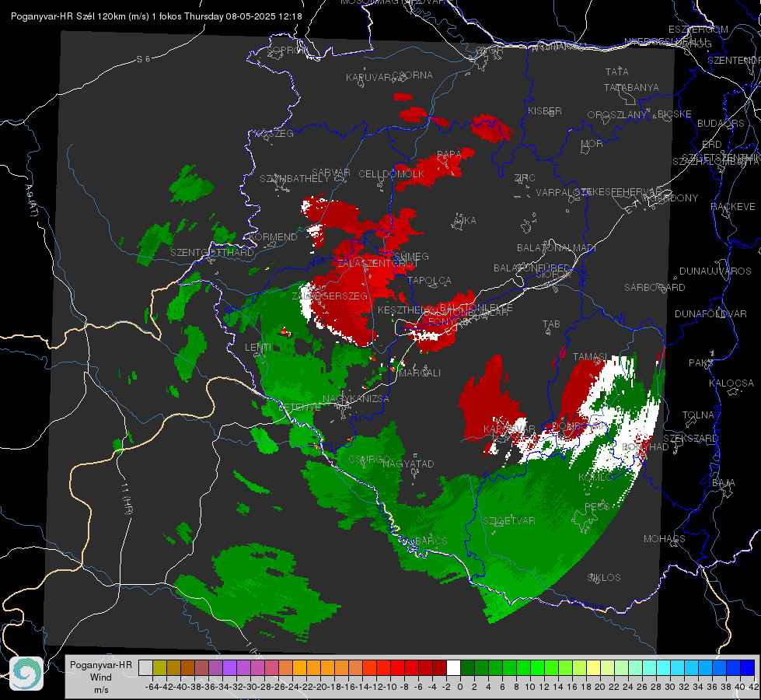The width and height of the screenshot is (761, 700).
Task: Click the BAJA label
Action: coord(724,483)
